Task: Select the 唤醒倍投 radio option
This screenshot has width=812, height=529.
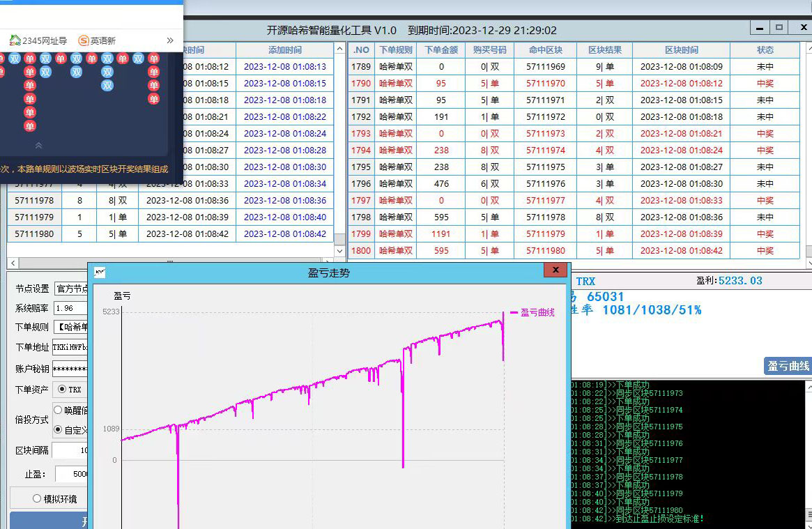Action: (59, 410)
